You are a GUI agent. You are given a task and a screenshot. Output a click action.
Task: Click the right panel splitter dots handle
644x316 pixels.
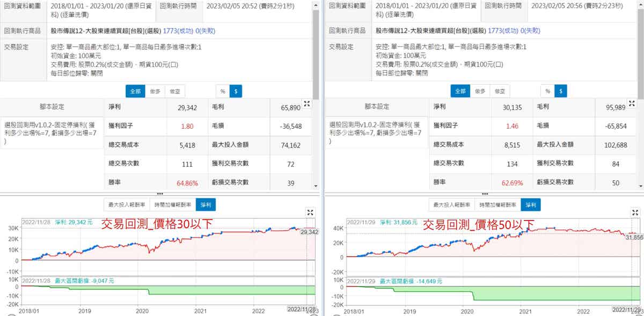coord(485,193)
